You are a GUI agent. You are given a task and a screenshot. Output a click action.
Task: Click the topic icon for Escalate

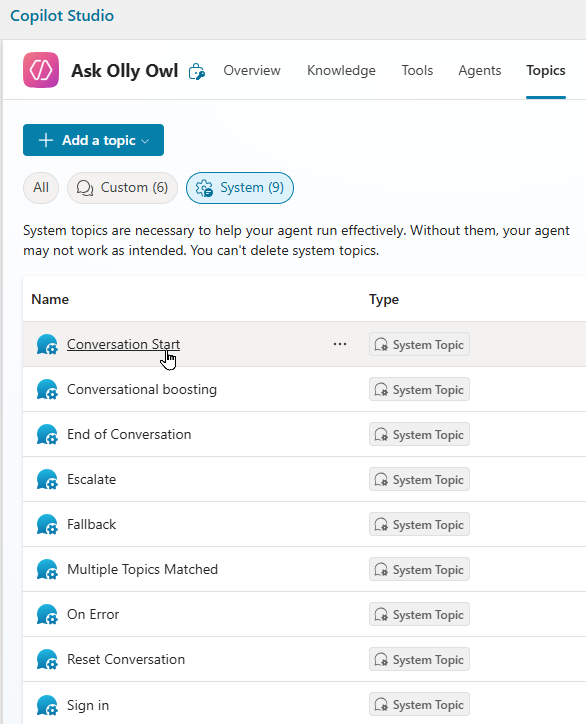click(x=47, y=479)
